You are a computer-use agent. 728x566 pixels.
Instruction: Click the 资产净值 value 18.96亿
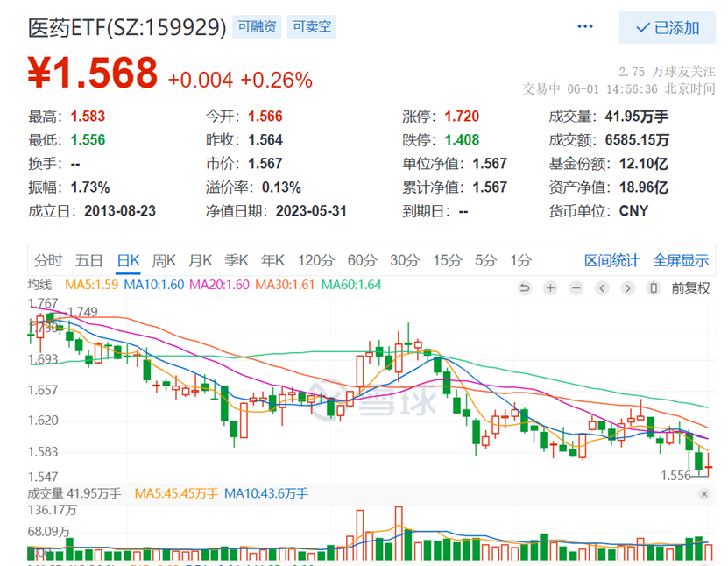(x=644, y=187)
